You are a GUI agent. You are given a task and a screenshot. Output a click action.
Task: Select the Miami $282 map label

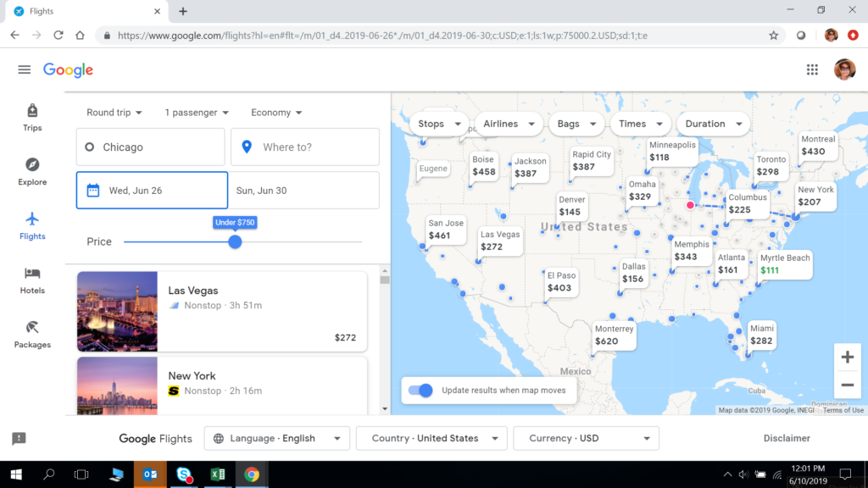[x=762, y=335]
